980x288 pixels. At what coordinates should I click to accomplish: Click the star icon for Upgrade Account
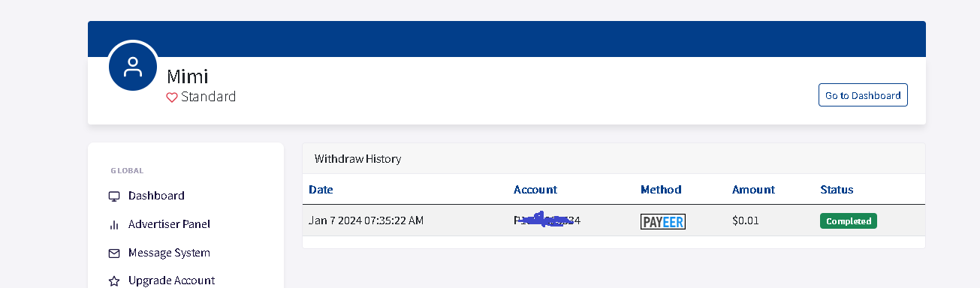click(x=114, y=280)
